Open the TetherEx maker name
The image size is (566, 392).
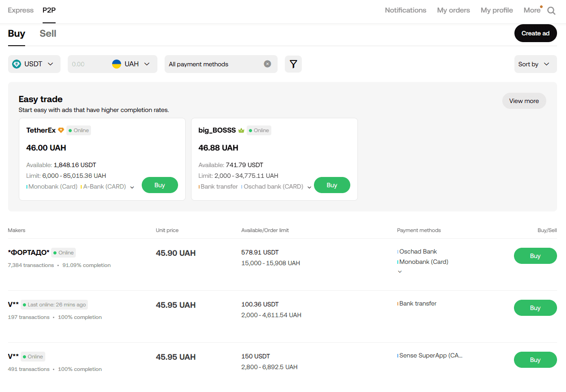pyautogui.click(x=41, y=130)
